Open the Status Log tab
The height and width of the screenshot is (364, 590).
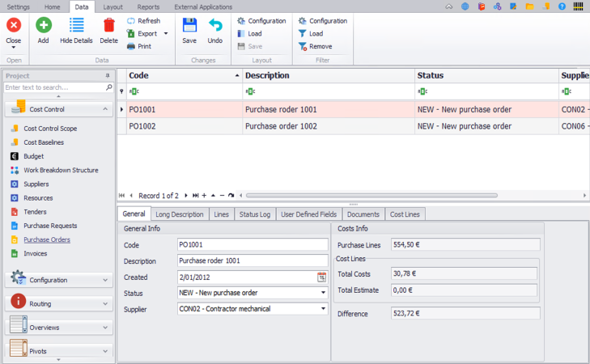tap(254, 214)
